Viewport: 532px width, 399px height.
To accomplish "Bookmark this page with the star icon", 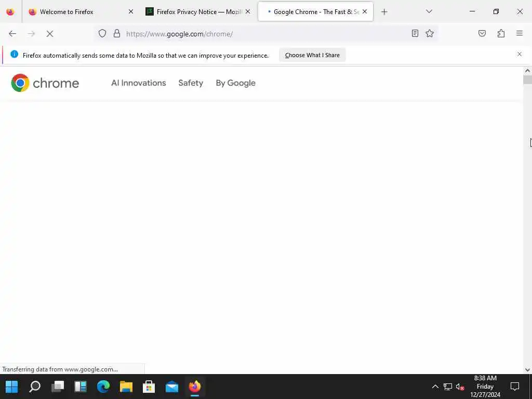I will tap(430, 33).
